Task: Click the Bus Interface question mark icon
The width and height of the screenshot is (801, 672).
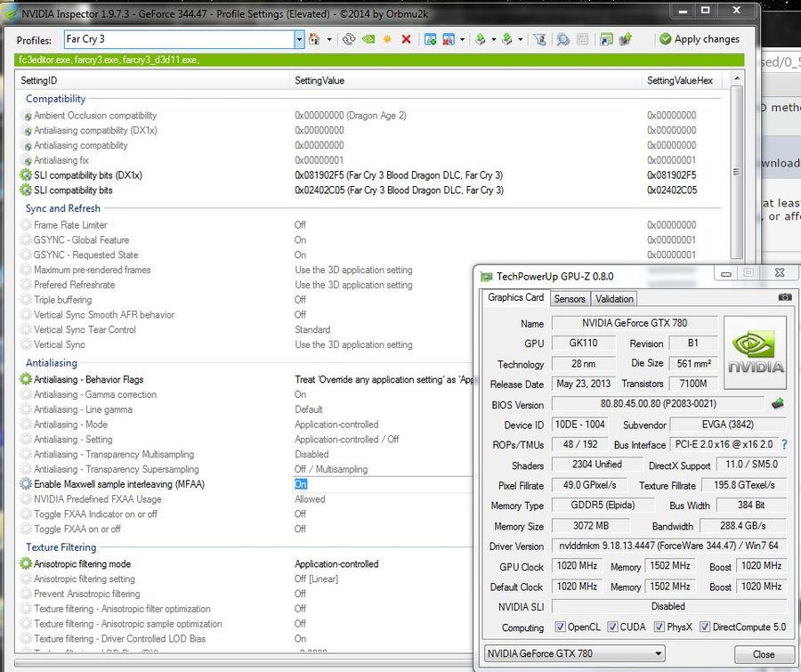Action: tap(785, 445)
